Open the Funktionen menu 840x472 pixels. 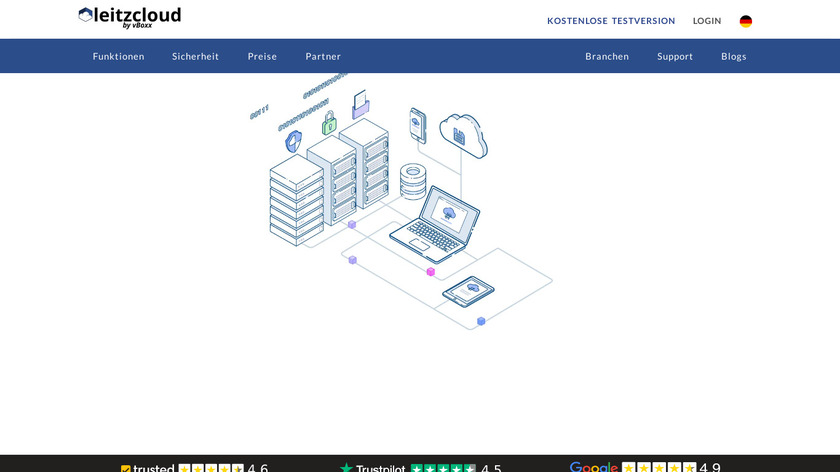118,57
